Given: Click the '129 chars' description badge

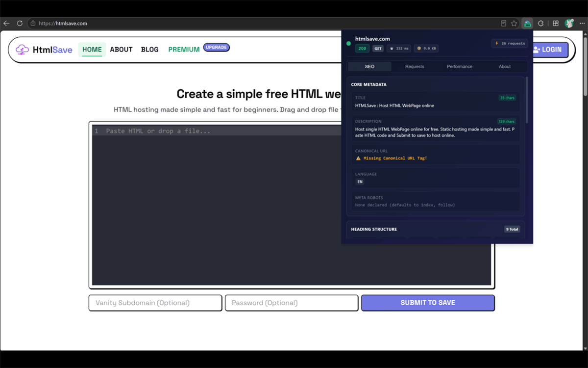Looking at the screenshot, I should pos(506,121).
